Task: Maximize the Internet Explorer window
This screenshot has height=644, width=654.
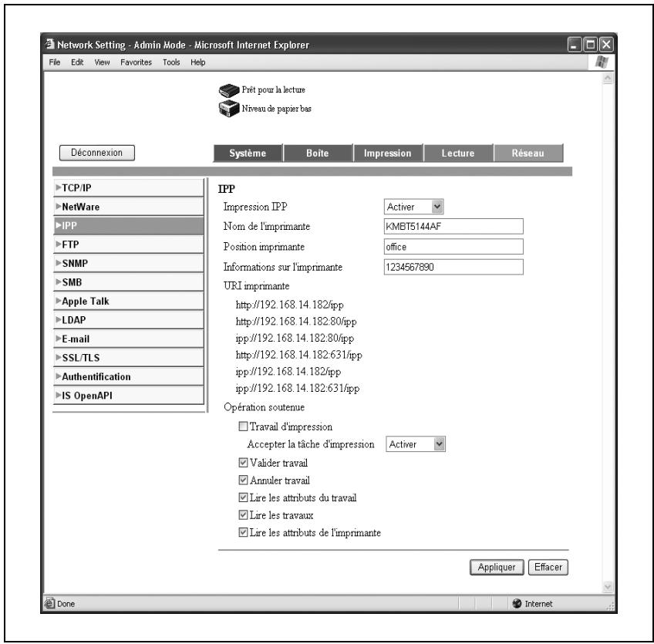Action: coord(590,45)
